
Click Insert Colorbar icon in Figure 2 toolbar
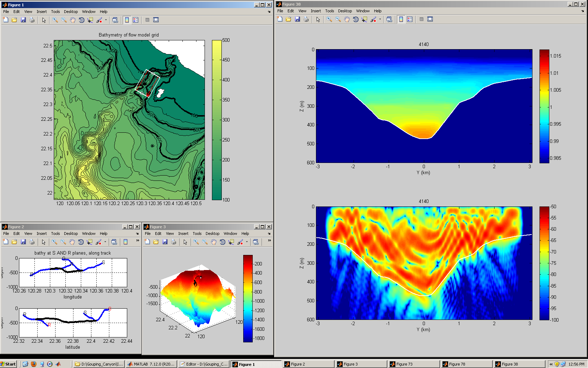125,242
